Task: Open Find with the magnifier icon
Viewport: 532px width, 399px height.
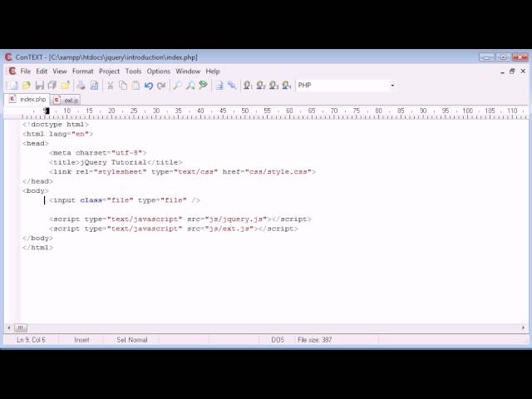Action: coord(177,85)
